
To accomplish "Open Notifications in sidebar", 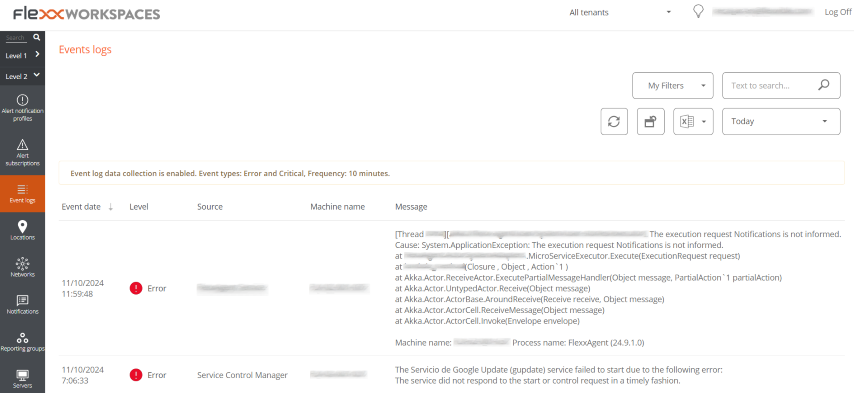I will [22, 304].
